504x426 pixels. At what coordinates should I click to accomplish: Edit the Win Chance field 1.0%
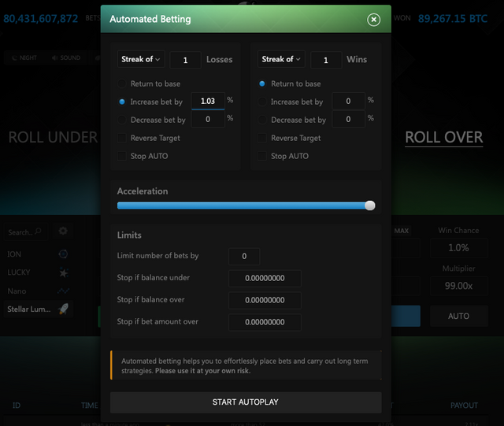pyautogui.click(x=458, y=248)
